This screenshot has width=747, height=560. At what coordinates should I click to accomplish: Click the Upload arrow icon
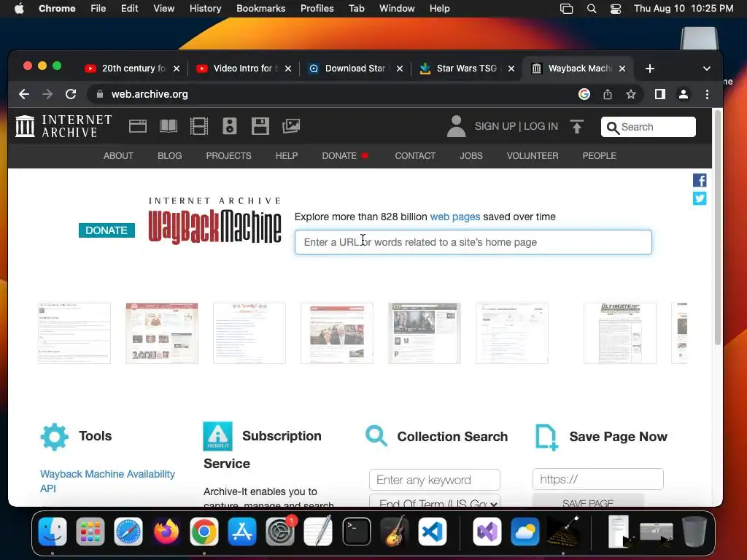point(577,127)
